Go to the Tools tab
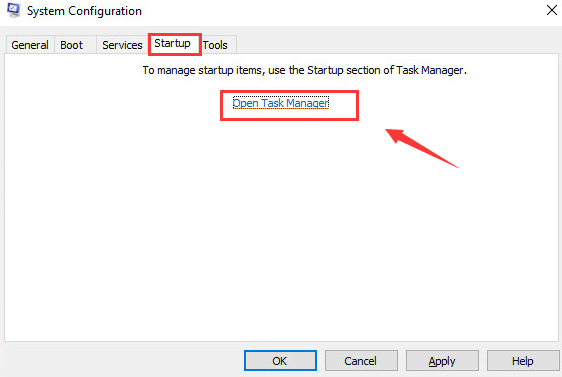This screenshot has width=562, height=377. [x=215, y=45]
